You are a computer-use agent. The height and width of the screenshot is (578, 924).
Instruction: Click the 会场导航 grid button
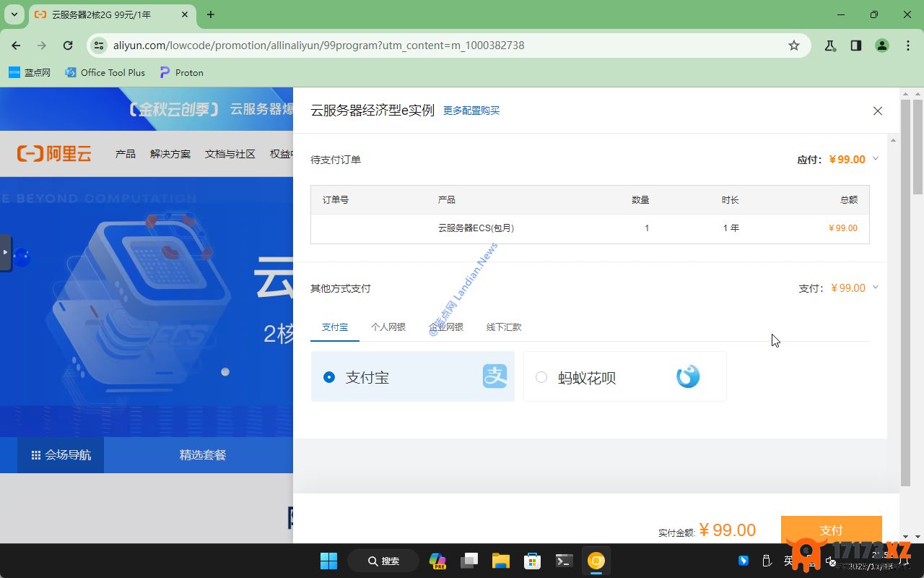click(61, 455)
